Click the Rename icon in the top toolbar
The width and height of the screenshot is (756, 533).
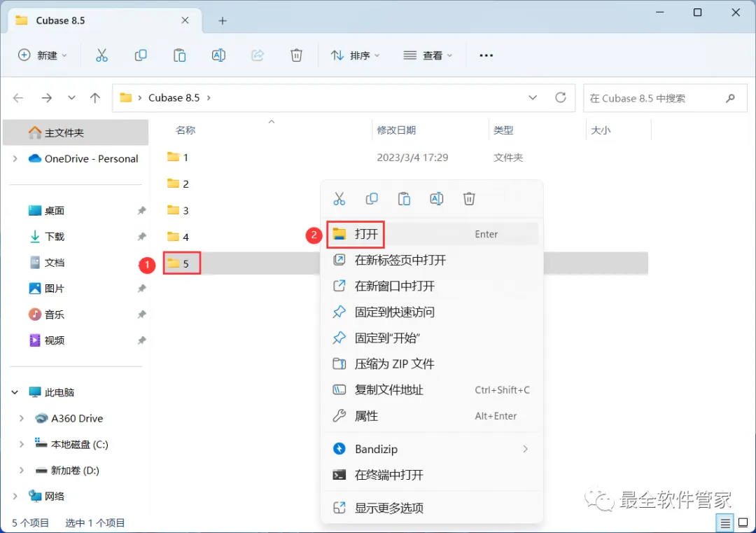[218, 55]
